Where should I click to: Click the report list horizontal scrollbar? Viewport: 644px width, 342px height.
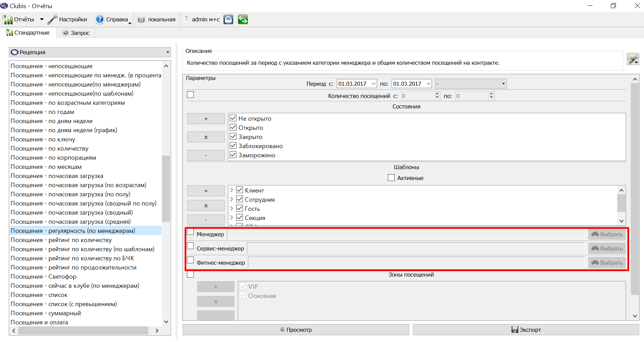[x=83, y=330]
